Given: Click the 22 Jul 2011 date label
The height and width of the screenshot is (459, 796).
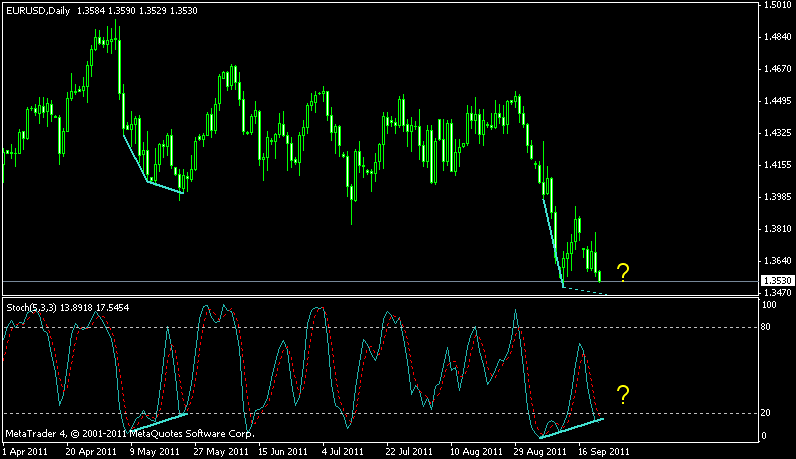Looking at the screenshot, I should 409,451.
